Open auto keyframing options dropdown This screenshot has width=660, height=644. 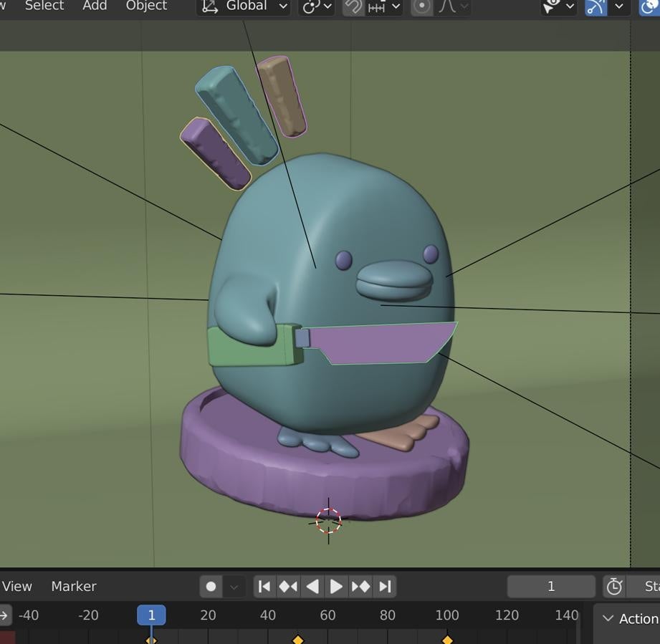click(x=234, y=587)
